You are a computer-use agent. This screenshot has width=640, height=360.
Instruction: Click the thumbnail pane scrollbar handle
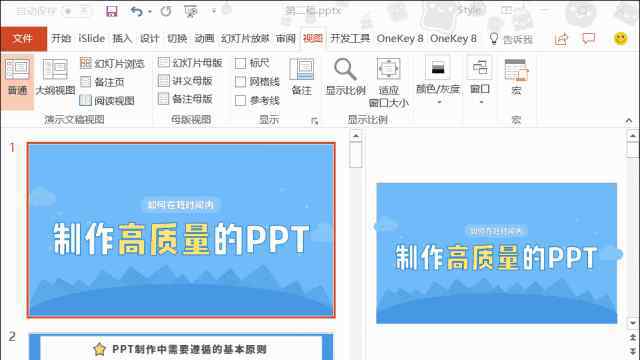(x=356, y=154)
